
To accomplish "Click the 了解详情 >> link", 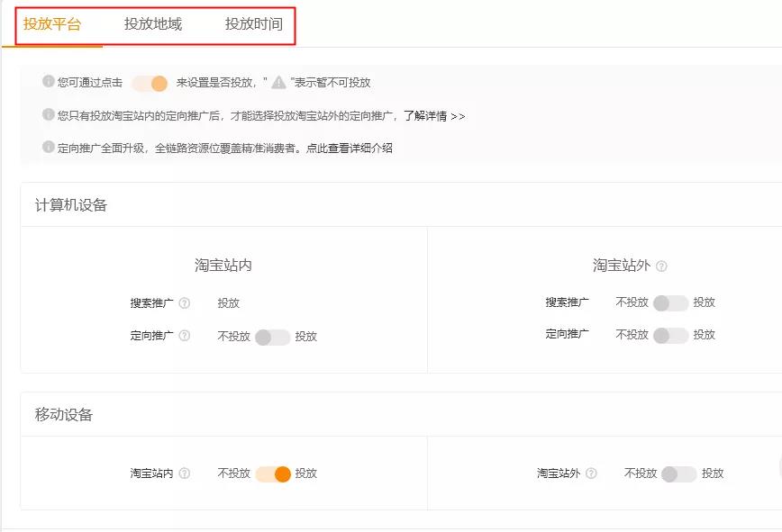I will (x=434, y=116).
